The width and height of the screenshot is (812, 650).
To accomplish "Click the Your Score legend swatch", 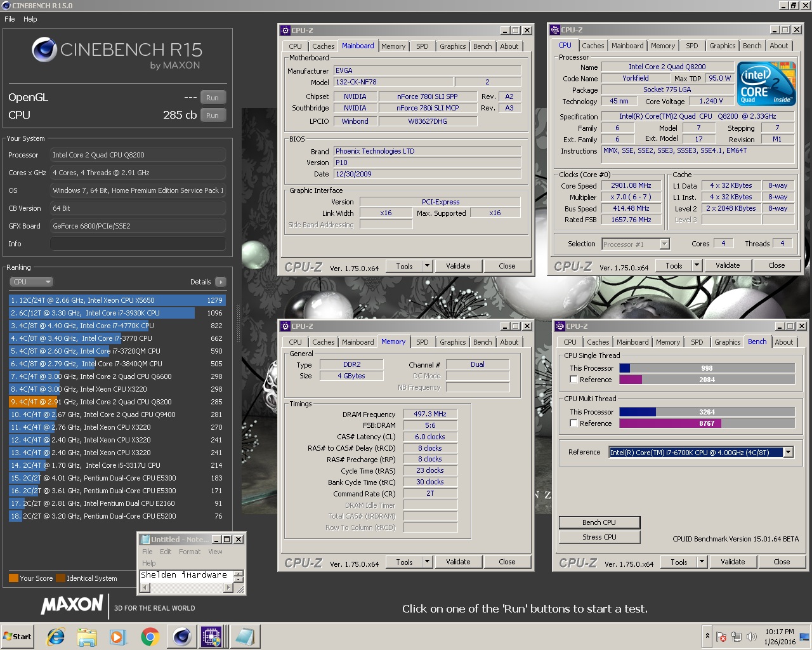I will click(x=13, y=578).
